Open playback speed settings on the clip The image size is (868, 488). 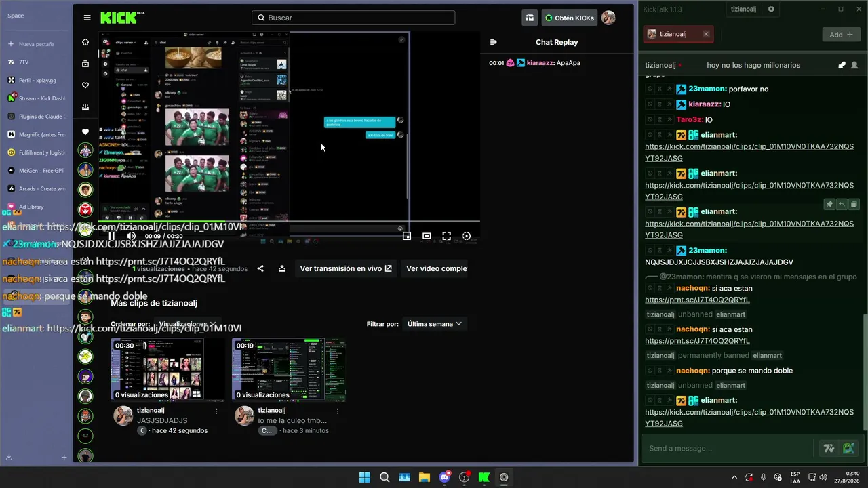click(466, 236)
